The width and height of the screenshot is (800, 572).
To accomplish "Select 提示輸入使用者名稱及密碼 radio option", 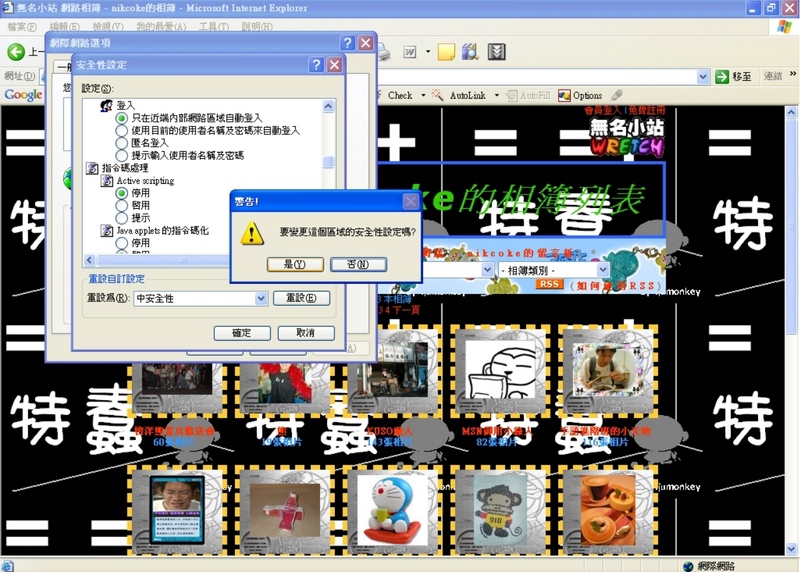I will tap(121, 156).
